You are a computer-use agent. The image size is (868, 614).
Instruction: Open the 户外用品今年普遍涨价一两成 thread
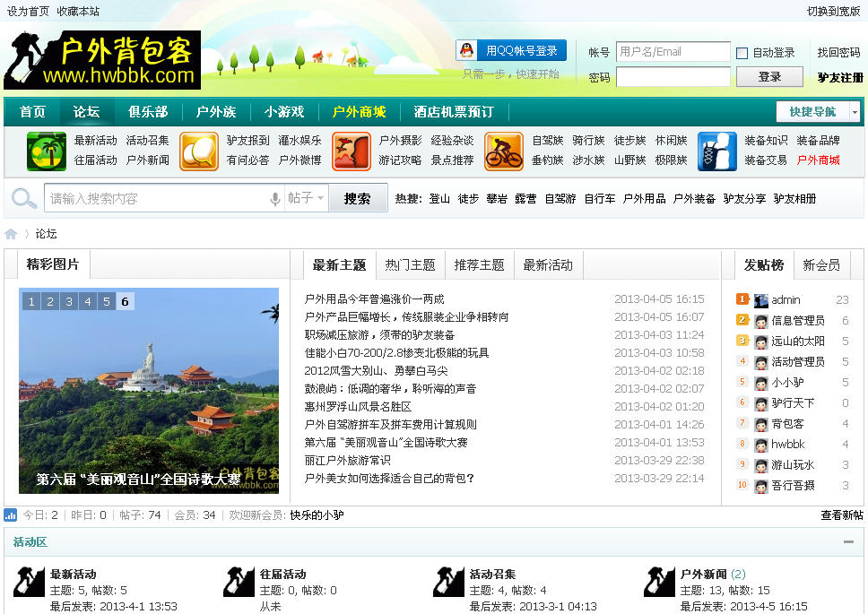[374, 299]
